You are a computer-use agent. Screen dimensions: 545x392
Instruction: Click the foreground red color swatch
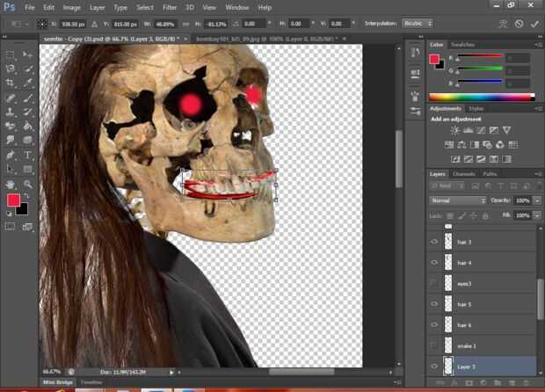coord(14,200)
